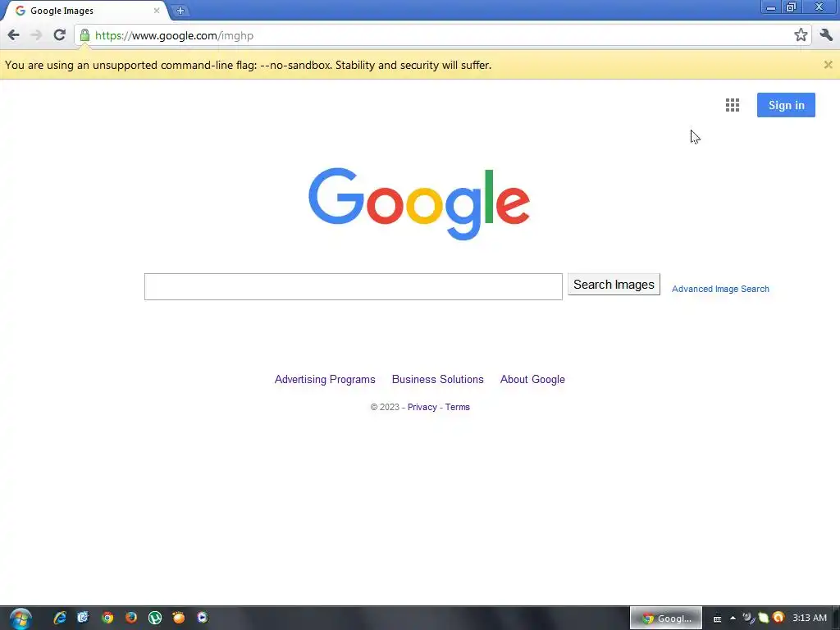
Task: Click the 3:13 AM clock
Action: coord(810,618)
